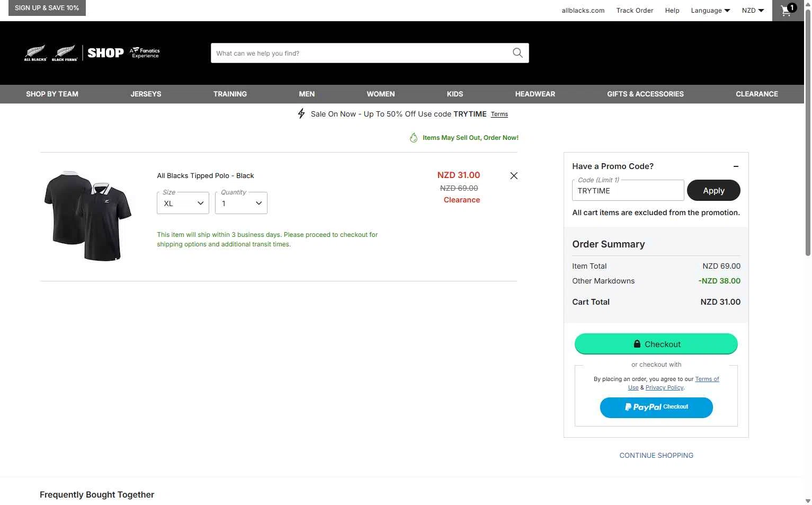Open the NZD currency dropdown
The width and height of the screenshot is (812, 505).
(753, 10)
